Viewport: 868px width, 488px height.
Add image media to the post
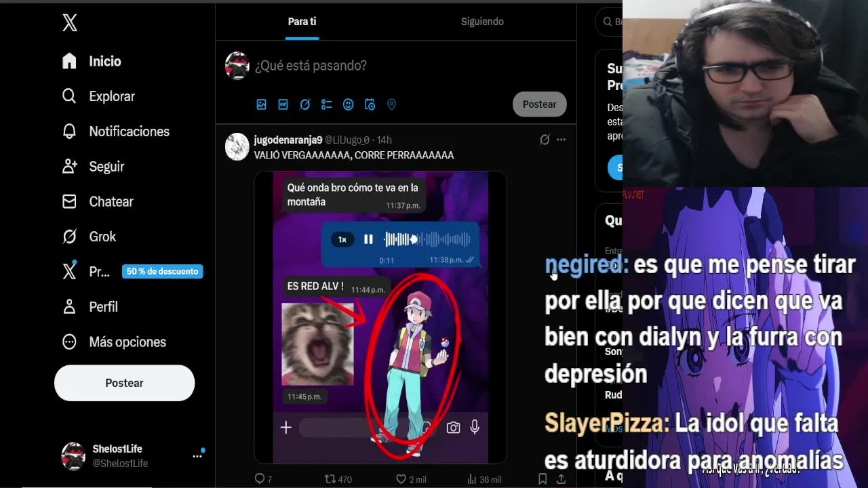click(261, 104)
